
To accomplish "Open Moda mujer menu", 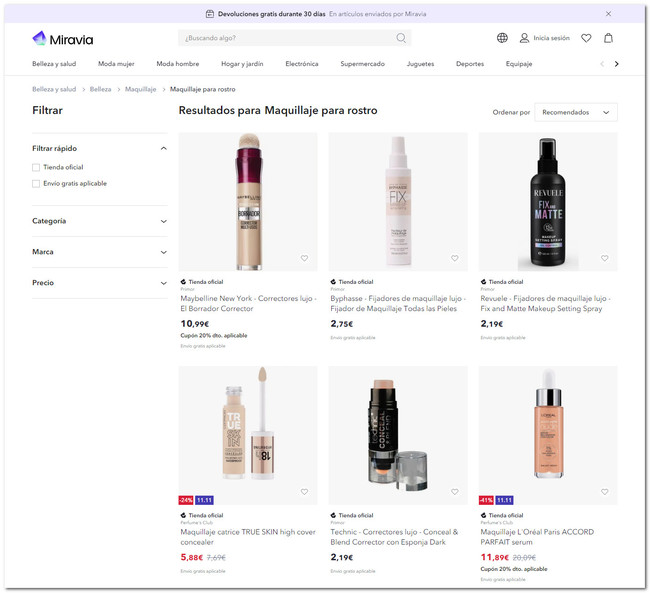I will click(x=116, y=64).
